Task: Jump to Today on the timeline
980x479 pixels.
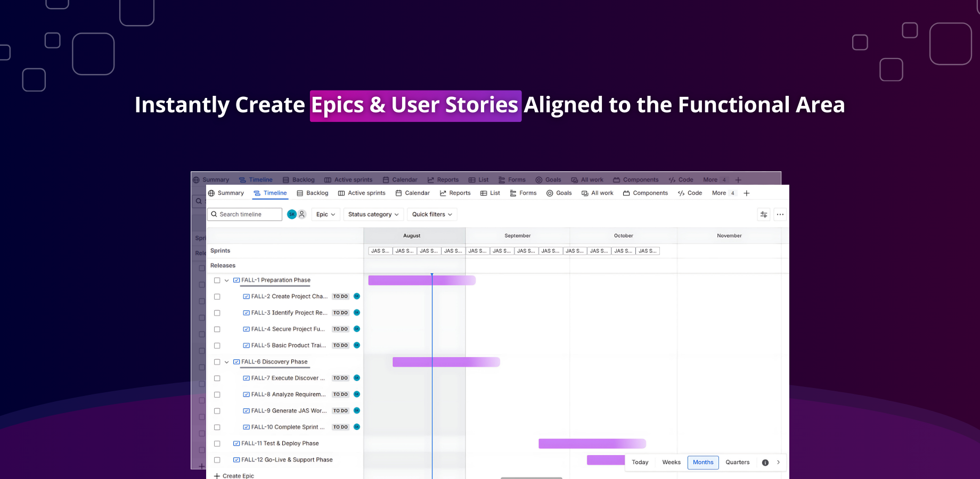Action: click(x=640, y=462)
